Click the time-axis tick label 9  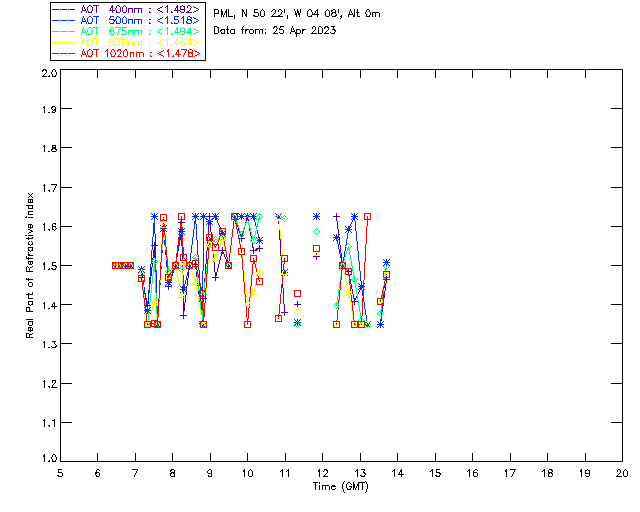pos(210,473)
